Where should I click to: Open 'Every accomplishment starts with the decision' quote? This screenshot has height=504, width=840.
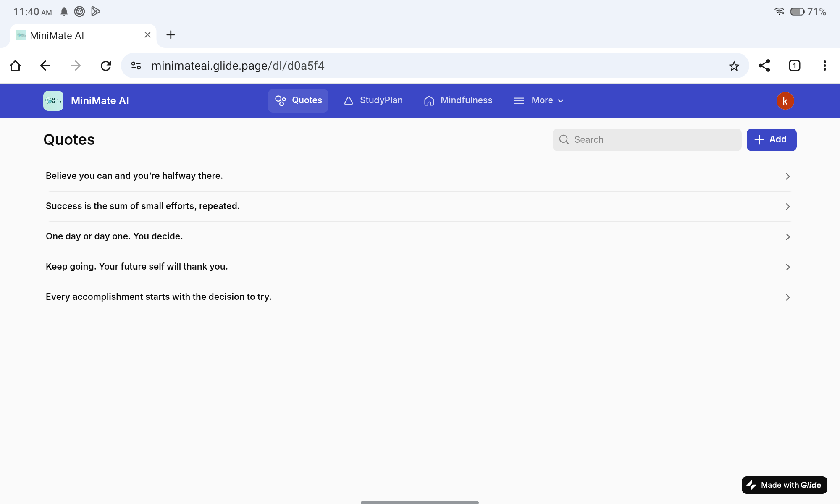[159, 297]
